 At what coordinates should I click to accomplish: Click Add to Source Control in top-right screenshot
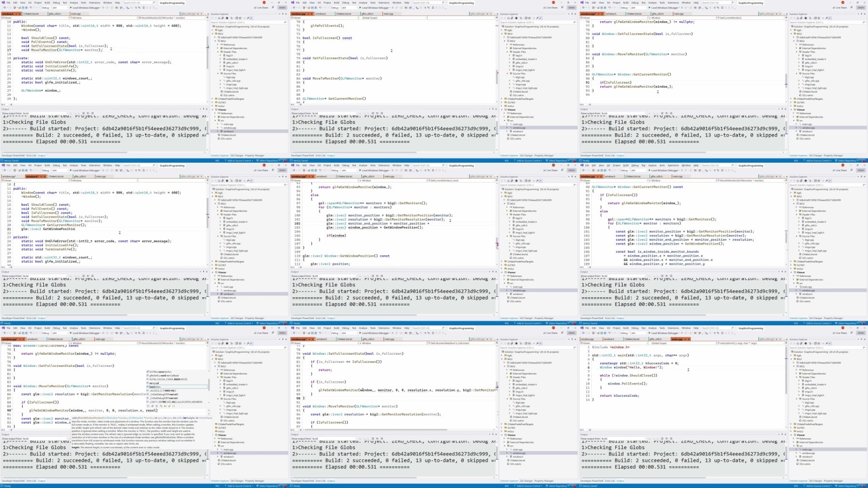(818, 161)
